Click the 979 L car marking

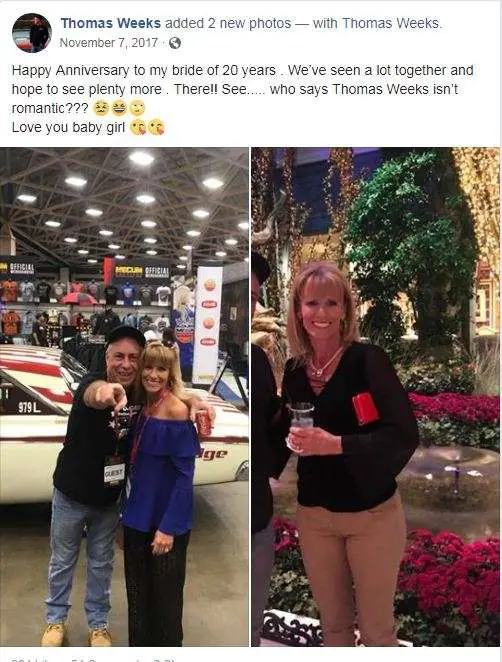click(x=29, y=407)
